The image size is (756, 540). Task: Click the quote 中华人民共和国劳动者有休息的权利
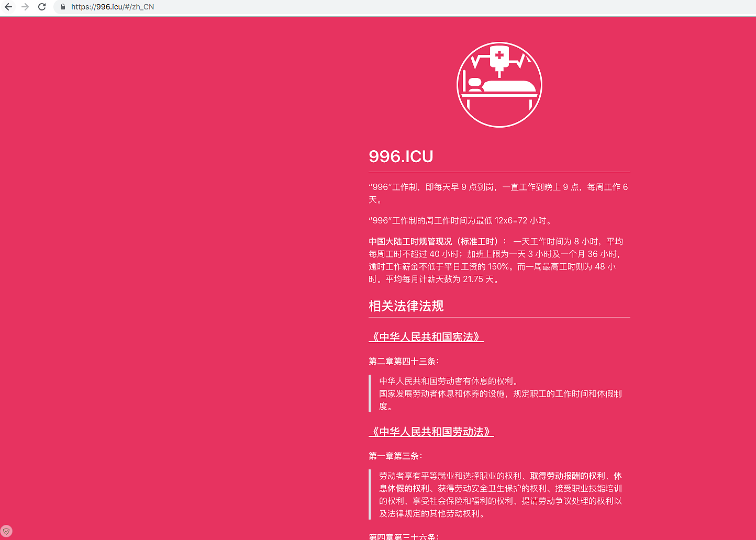coord(449,381)
